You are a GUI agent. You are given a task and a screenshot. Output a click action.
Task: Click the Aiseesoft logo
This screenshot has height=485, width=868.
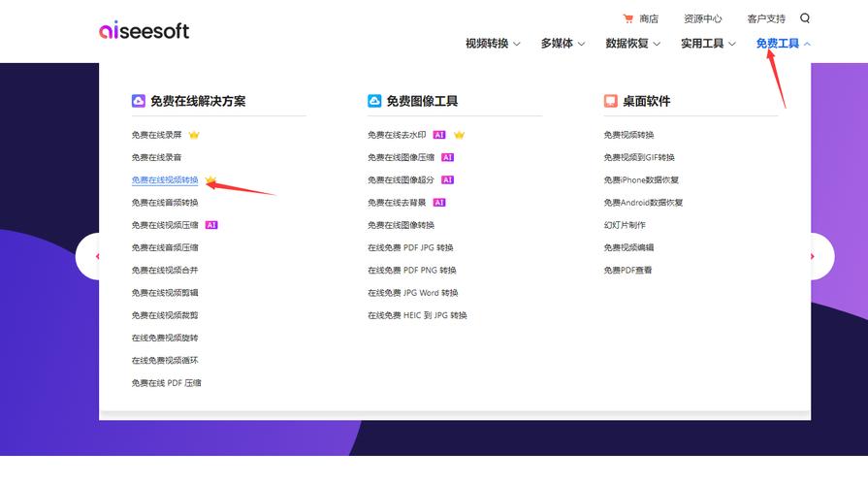144,30
